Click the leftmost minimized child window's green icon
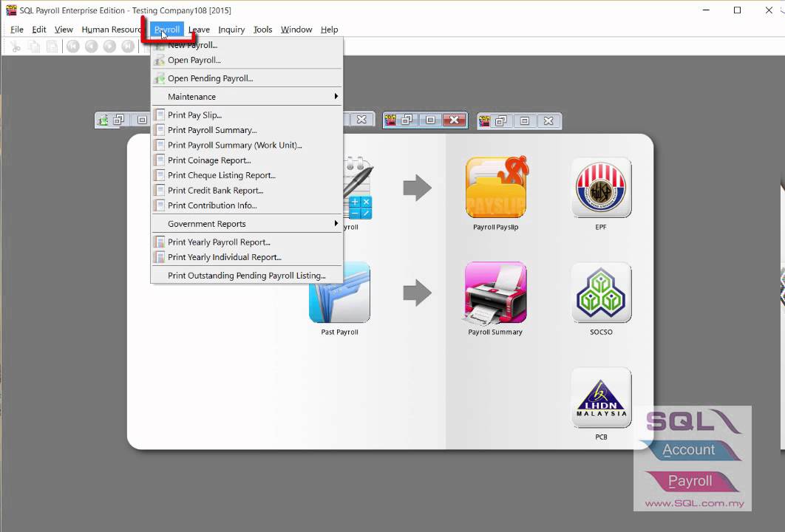This screenshot has width=785, height=532. coord(103,120)
